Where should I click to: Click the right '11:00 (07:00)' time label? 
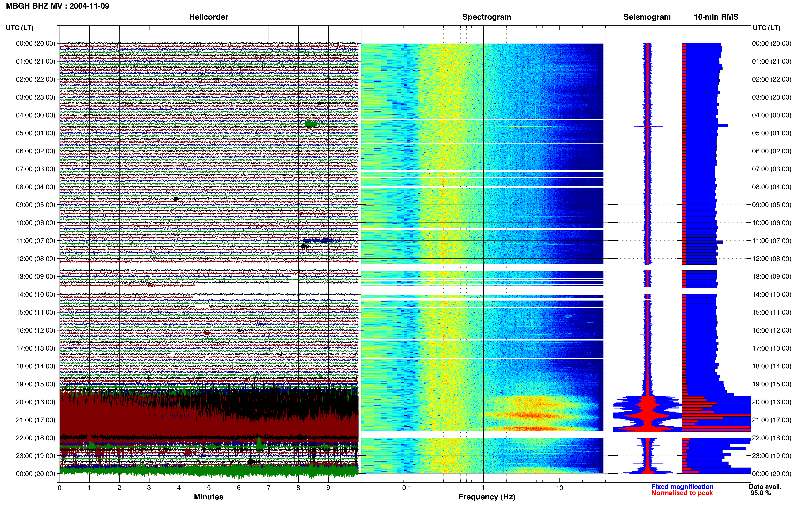(772, 240)
